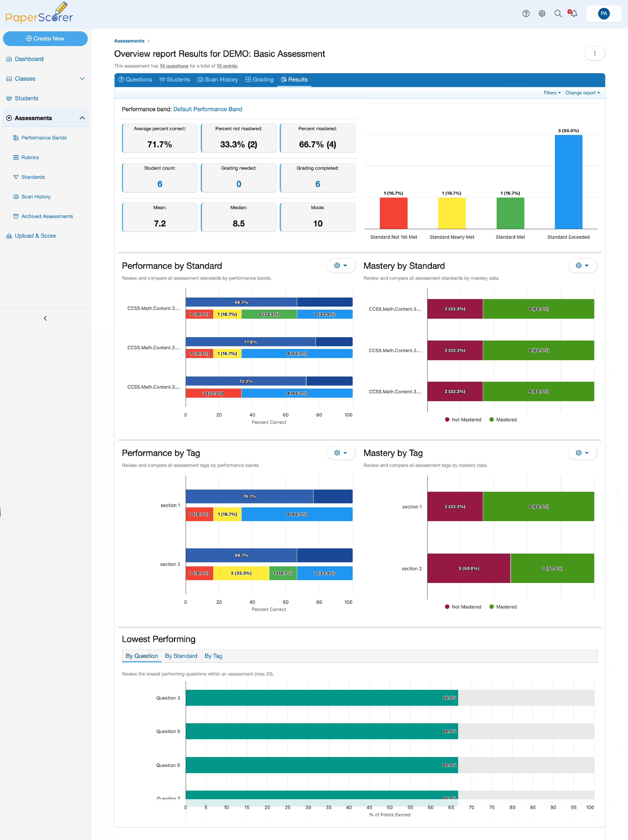Image resolution: width=628 pixels, height=840 pixels.
Task: Open the Change report dropdown
Action: [582, 93]
